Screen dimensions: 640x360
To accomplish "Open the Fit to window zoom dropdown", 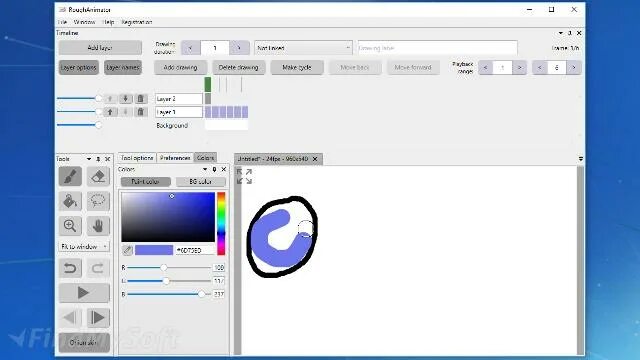I will point(84,247).
